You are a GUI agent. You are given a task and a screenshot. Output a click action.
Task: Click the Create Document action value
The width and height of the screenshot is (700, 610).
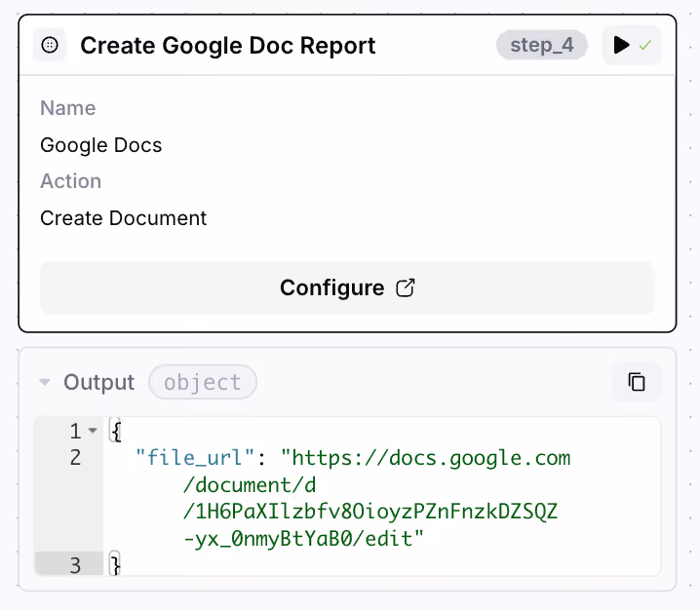(x=123, y=218)
